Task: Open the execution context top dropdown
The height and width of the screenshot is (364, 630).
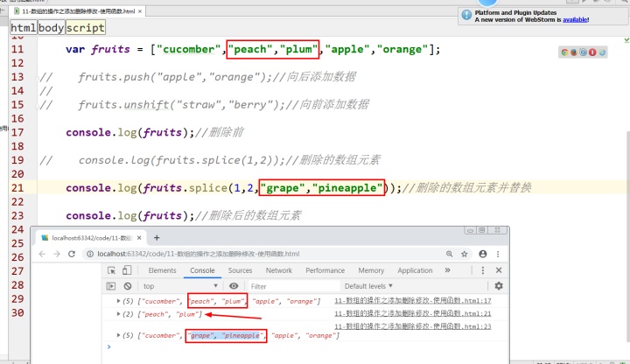Action: coord(180,286)
